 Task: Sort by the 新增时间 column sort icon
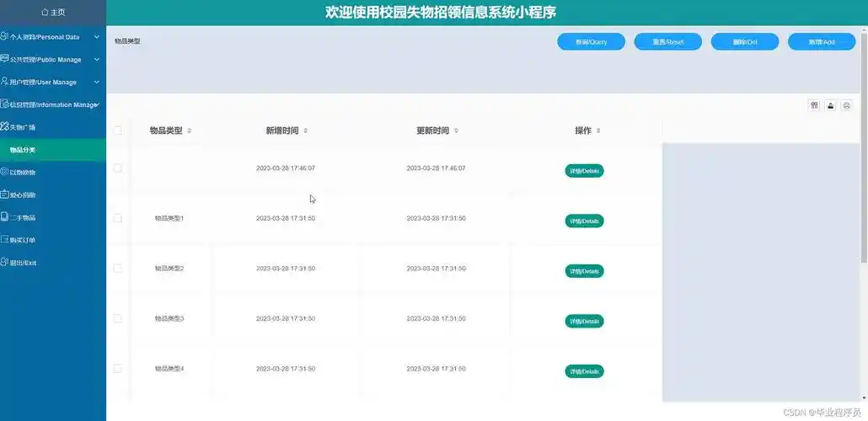(x=306, y=131)
